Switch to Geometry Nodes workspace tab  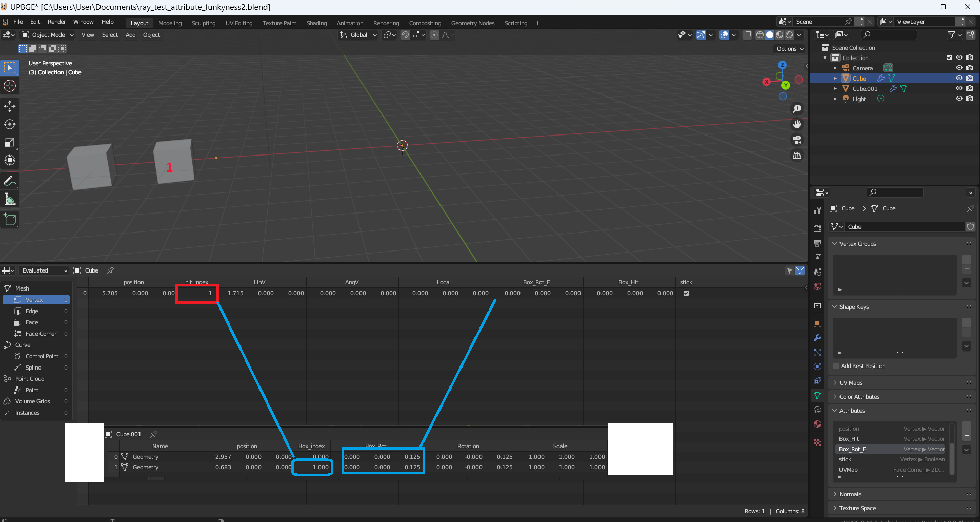point(472,23)
